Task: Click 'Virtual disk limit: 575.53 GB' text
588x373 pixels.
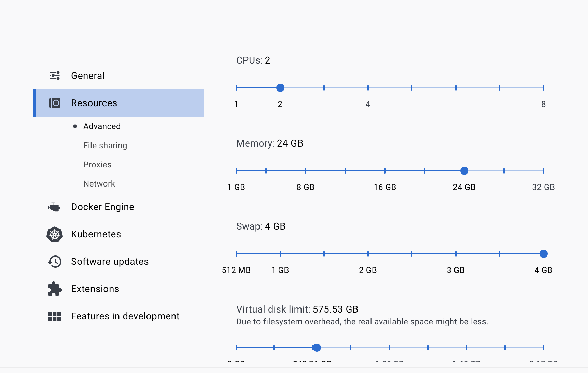Action: click(297, 309)
